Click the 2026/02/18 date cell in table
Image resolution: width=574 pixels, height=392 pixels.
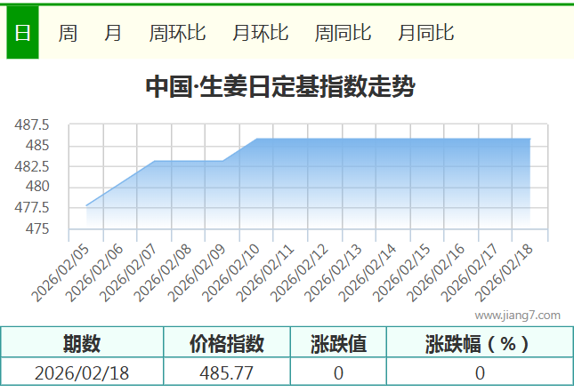pyautogui.click(x=82, y=372)
